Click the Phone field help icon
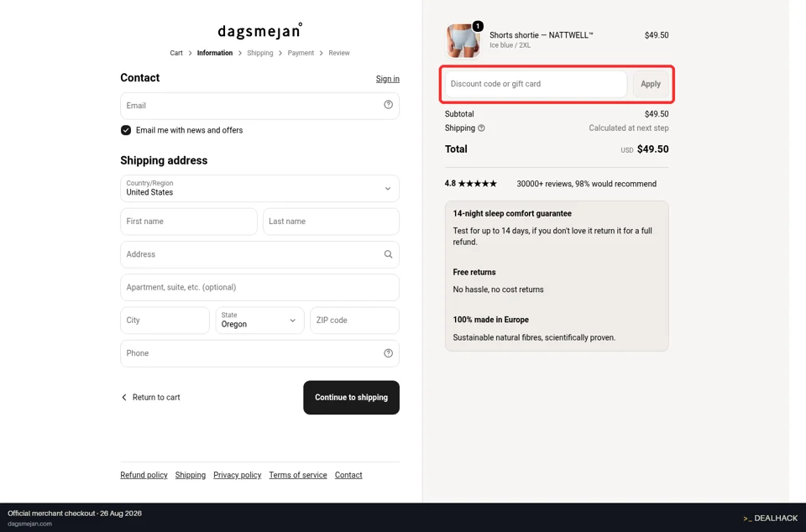Screen dimensions: 806x532 pos(388,353)
